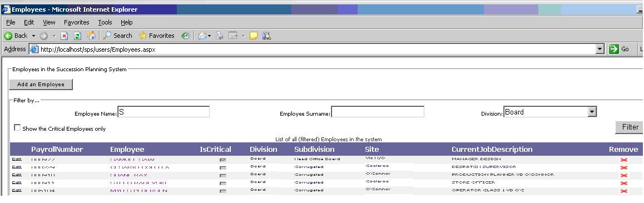Click the green Go button
This screenshot has width=644, height=203.
[620, 49]
